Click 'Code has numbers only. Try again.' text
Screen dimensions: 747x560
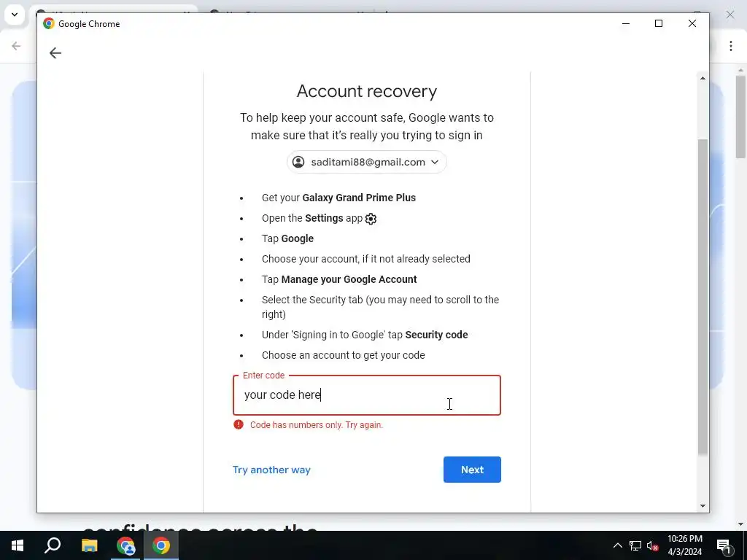(x=317, y=425)
